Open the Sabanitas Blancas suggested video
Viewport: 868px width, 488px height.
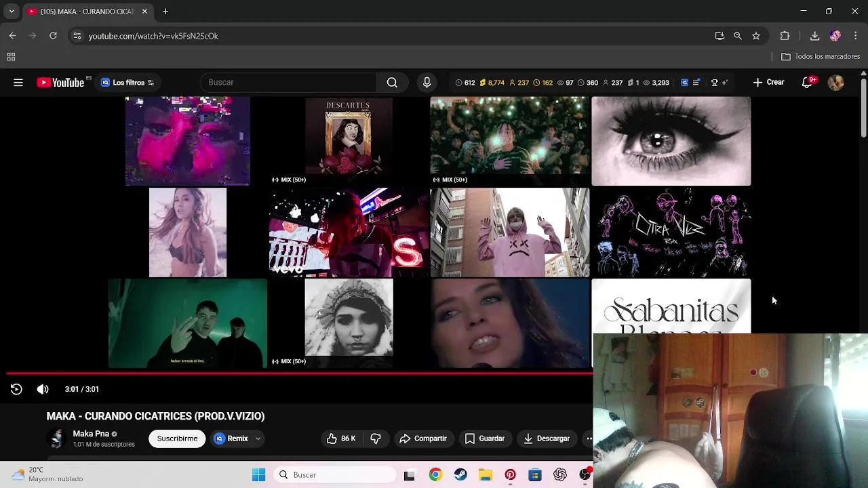pyautogui.click(x=671, y=306)
